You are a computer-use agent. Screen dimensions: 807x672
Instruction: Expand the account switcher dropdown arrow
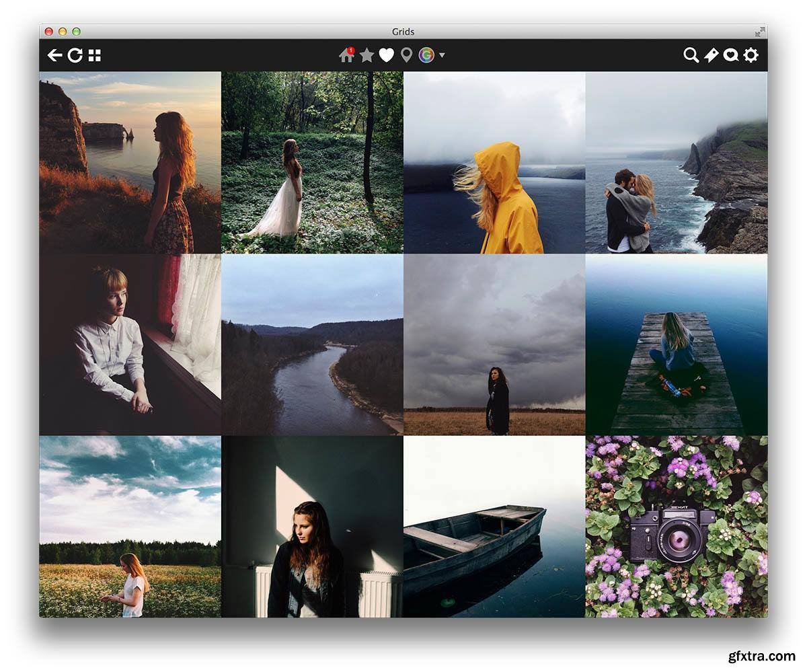pyautogui.click(x=442, y=56)
